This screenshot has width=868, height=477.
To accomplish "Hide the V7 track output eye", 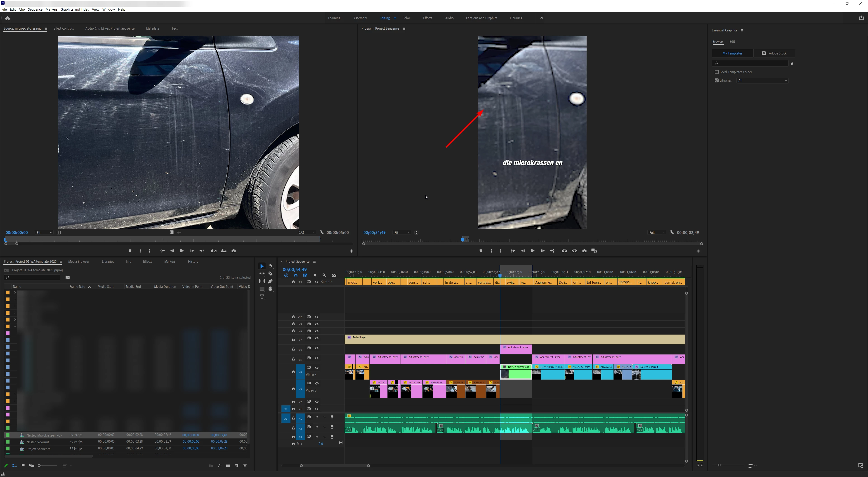I will (317, 338).
